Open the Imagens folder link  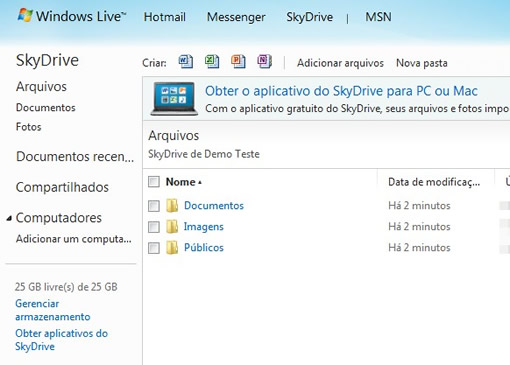(204, 227)
